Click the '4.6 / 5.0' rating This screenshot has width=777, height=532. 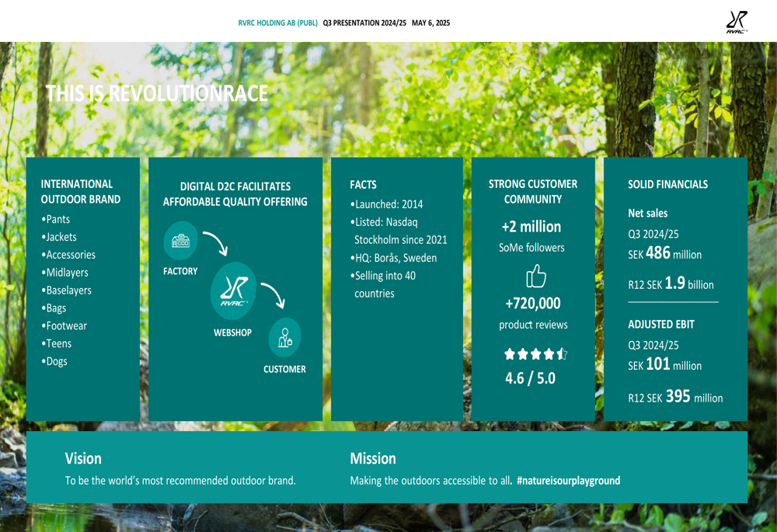point(530,378)
